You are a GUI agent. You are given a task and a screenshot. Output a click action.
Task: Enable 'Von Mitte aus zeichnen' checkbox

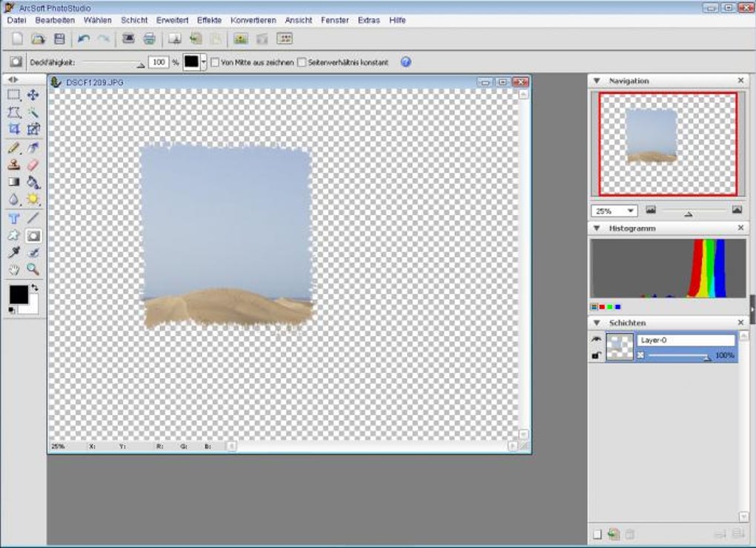(215, 62)
